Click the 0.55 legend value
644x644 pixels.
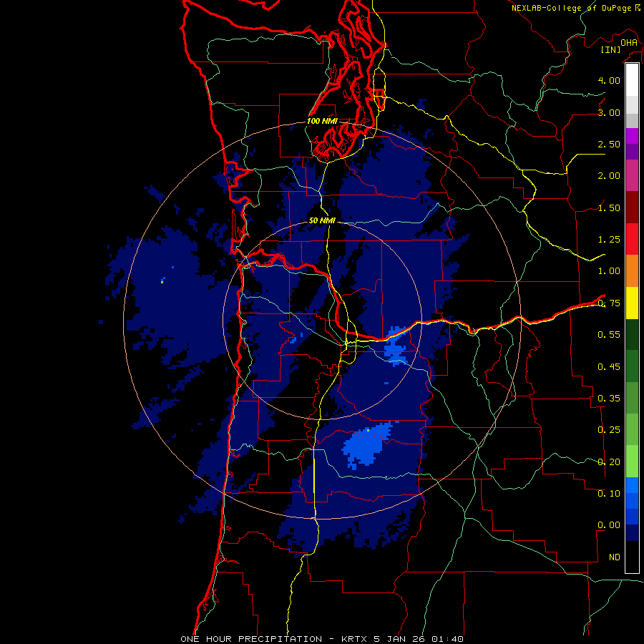tap(609, 335)
